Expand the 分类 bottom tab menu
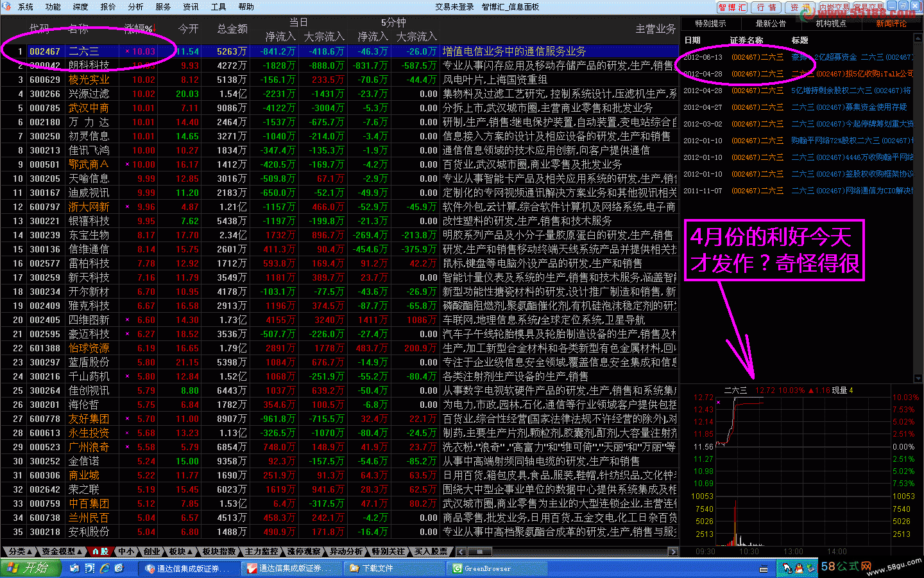Screen dimensions: 924x578 [x=19, y=552]
